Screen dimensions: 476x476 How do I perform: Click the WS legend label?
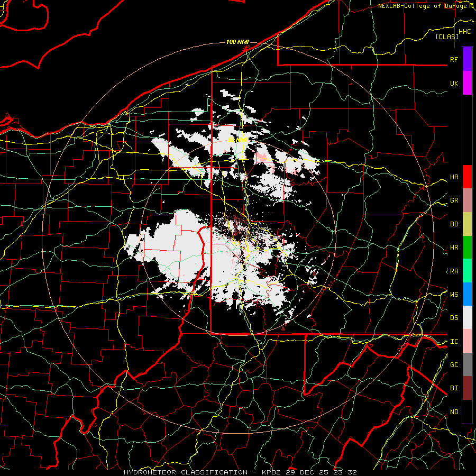coord(454,294)
